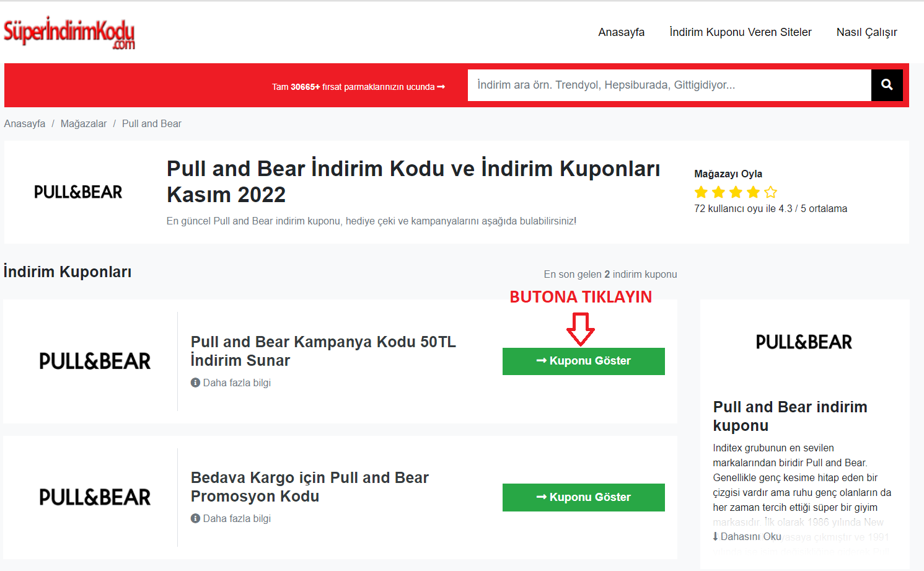
Task: Expand the "Dahasını Oku" section
Action: [746, 536]
